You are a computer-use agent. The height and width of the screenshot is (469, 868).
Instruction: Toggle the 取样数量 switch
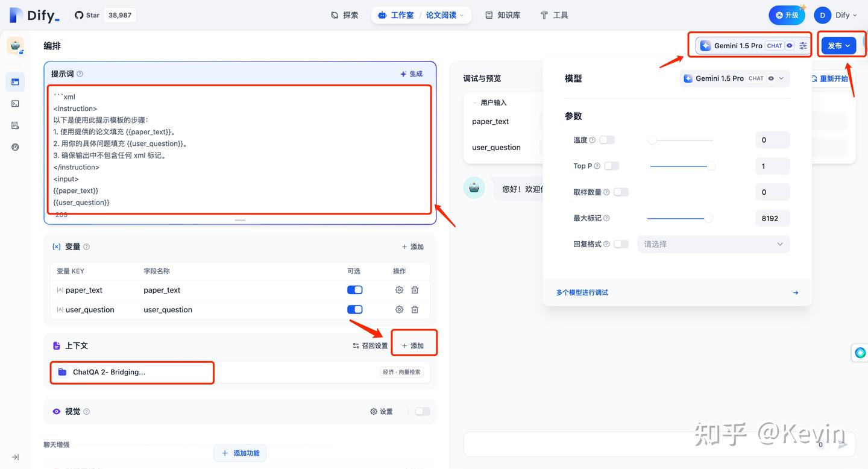coord(621,192)
